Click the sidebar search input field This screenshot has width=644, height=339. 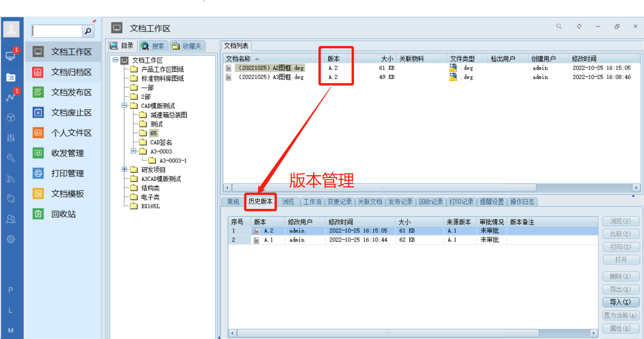pos(57,31)
